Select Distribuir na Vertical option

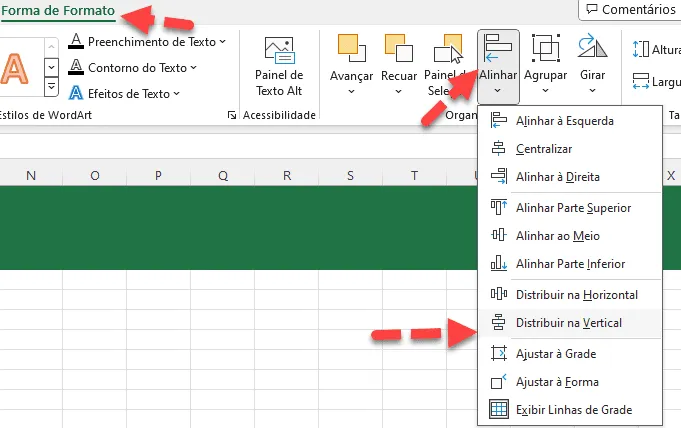[x=570, y=323]
